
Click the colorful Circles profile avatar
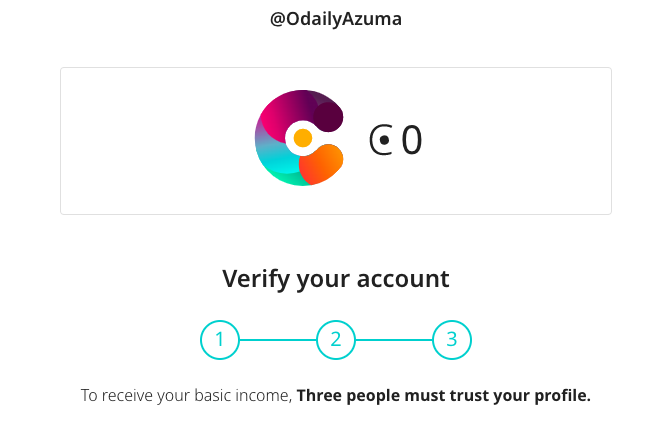[299, 138]
